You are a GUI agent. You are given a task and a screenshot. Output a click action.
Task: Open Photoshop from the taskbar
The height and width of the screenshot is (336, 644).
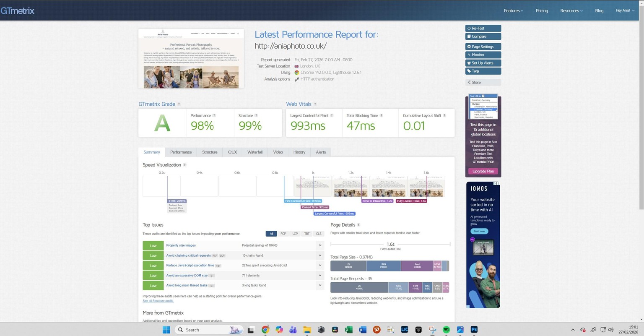pos(474,330)
